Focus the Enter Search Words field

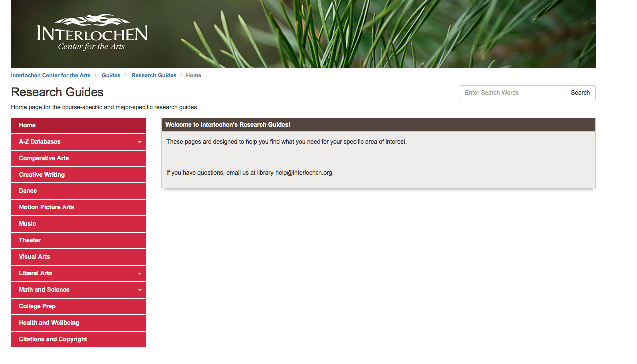[x=513, y=93]
